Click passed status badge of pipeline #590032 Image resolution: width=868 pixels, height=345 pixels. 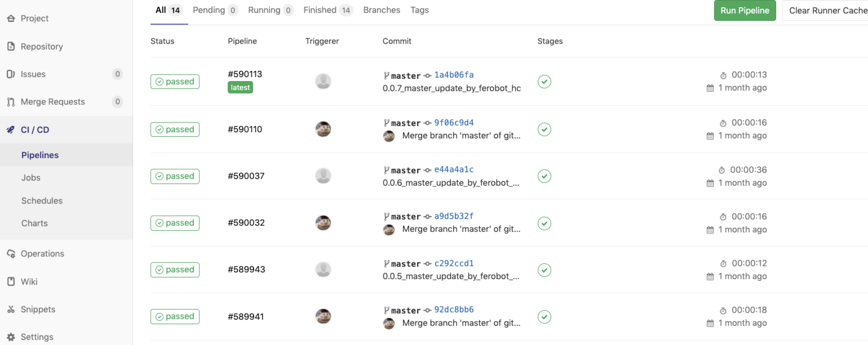point(175,223)
